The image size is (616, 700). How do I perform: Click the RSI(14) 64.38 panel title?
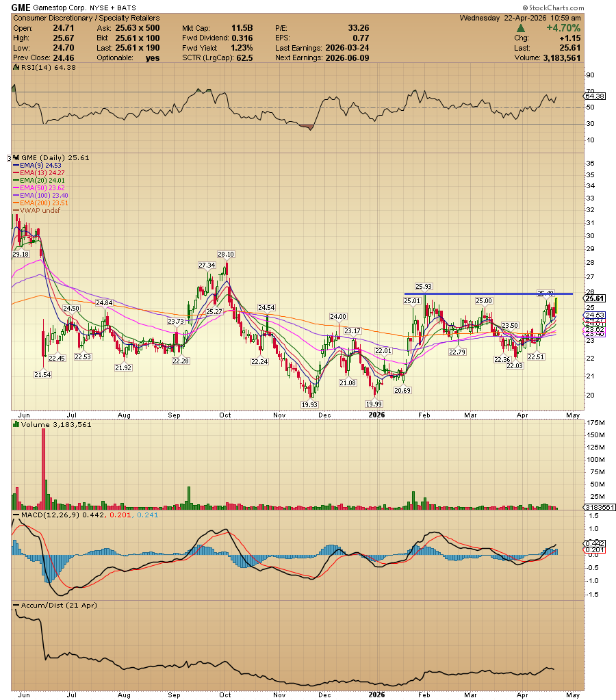tap(48, 68)
